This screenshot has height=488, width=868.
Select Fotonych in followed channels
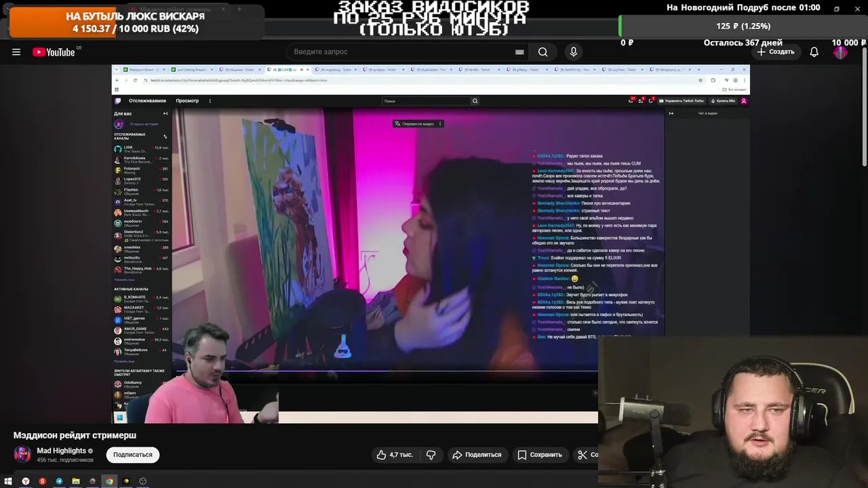pyautogui.click(x=141, y=169)
